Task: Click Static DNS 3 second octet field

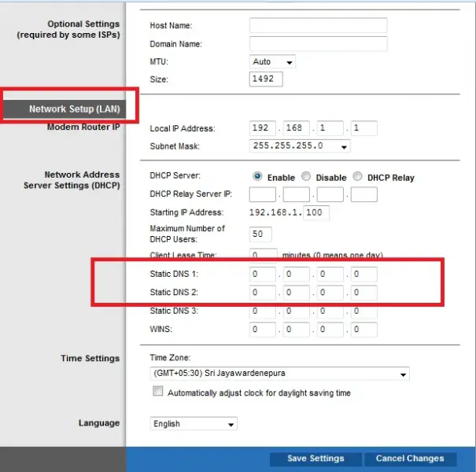Action: pyautogui.click(x=297, y=311)
